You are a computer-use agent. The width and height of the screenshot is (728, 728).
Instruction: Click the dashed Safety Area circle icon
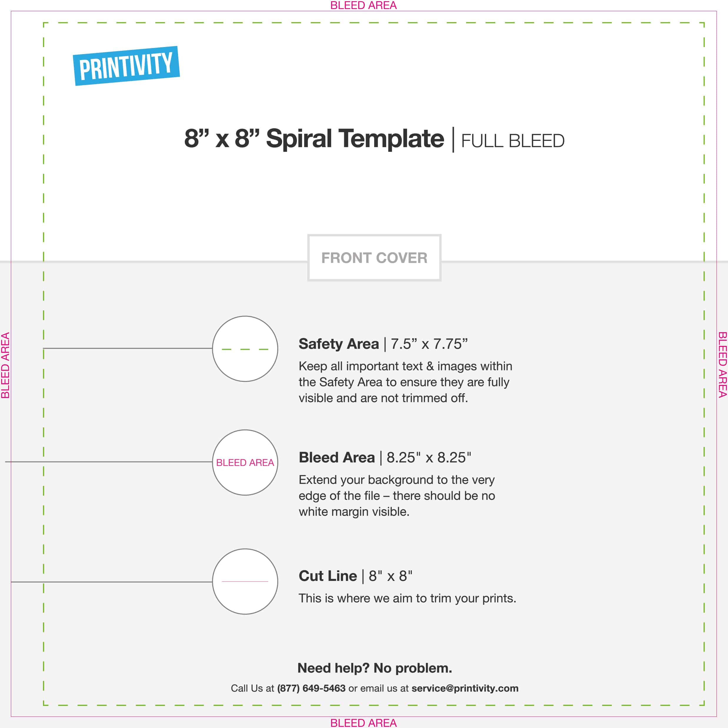click(x=245, y=349)
